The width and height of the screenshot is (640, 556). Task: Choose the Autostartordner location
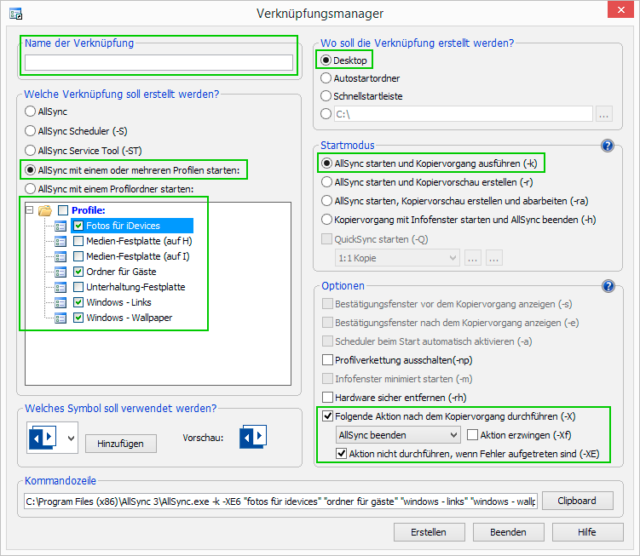[326, 78]
